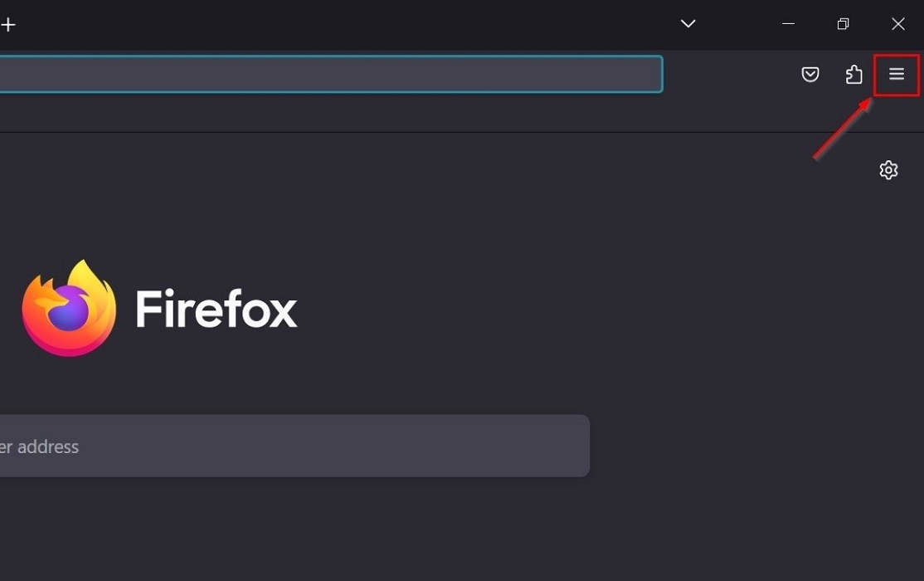The image size is (924, 581).
Task: Minimize the Firefox window
Action: coord(787,24)
